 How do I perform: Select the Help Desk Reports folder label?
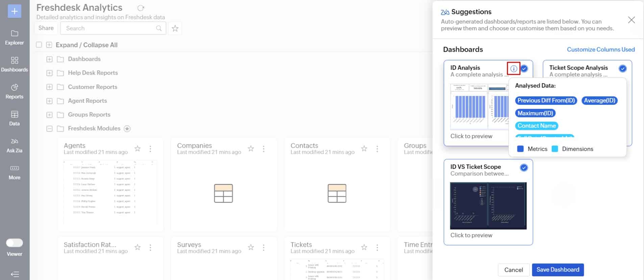tap(93, 73)
